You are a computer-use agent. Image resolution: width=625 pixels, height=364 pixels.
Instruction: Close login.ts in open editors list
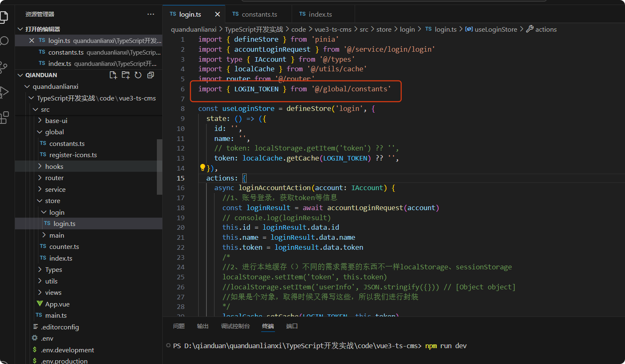(x=32, y=40)
